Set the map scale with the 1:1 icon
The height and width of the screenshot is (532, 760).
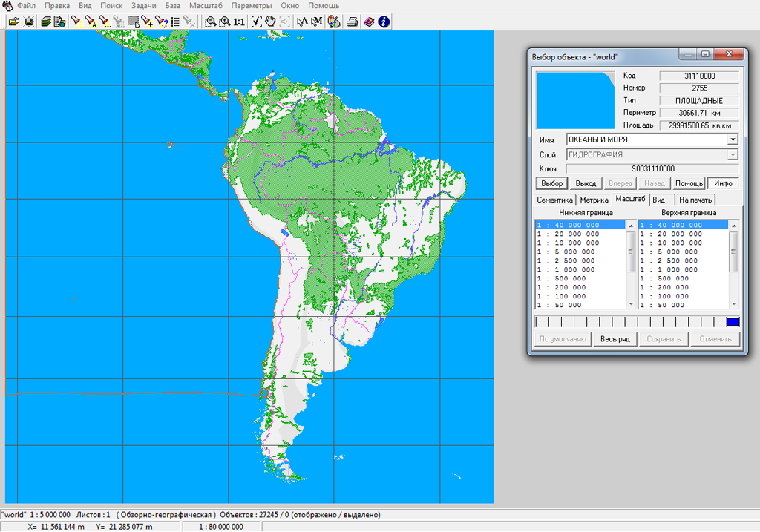click(x=238, y=22)
